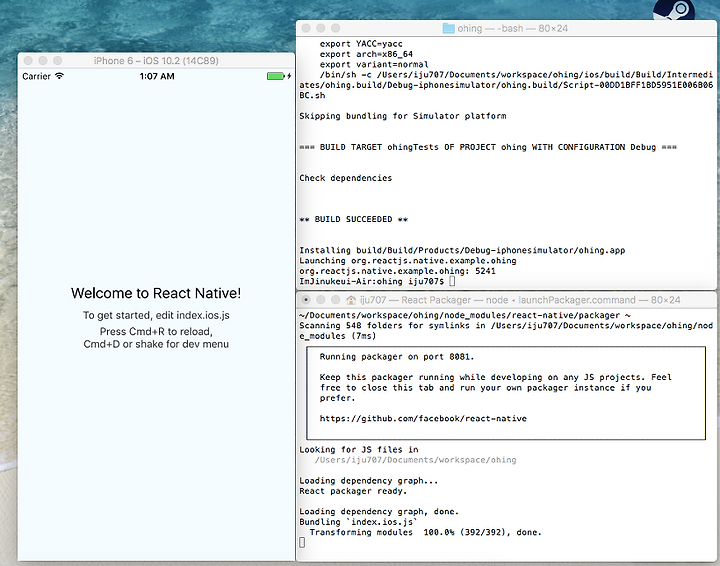Click the home icon in React Packager title

[351, 300]
